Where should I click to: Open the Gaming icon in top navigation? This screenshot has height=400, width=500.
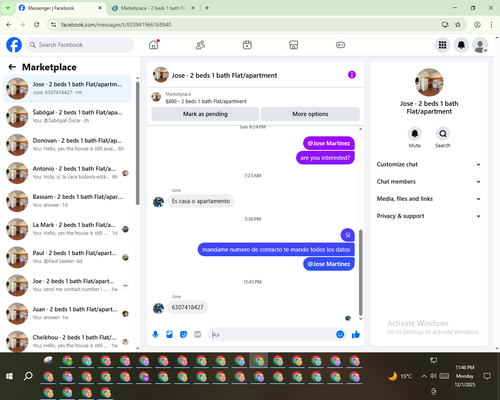[340, 45]
